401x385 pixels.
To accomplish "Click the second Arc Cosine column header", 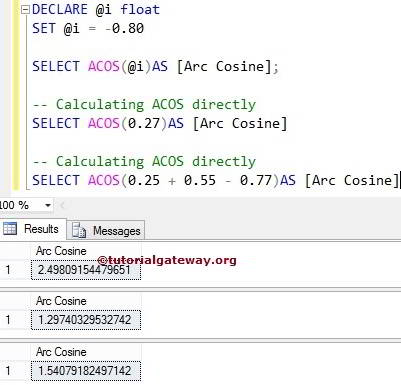I will click(x=86, y=301).
